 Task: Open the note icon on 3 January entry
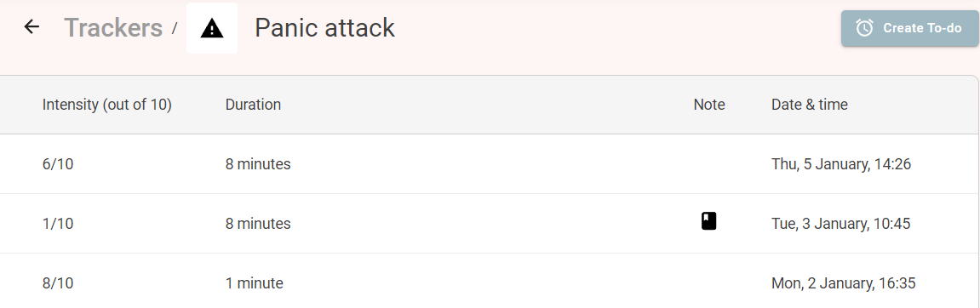click(708, 221)
